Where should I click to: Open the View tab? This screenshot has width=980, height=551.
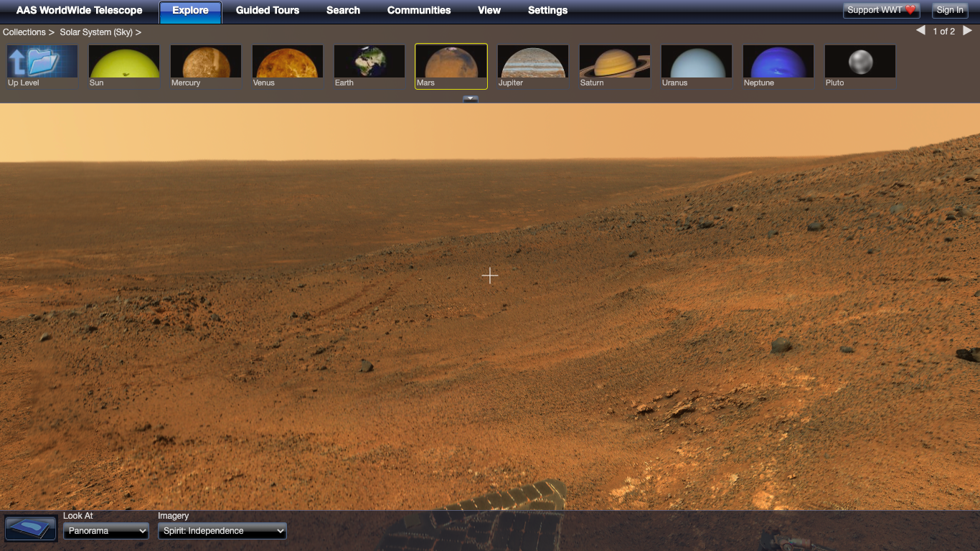click(x=489, y=11)
